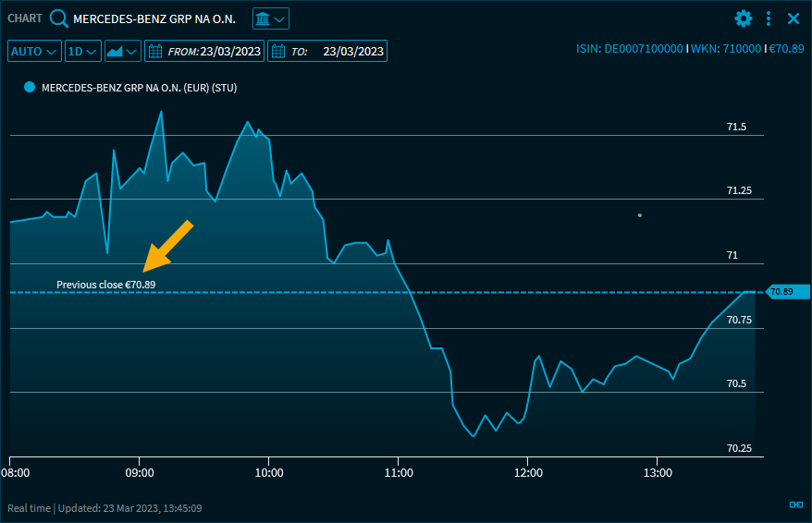The height and width of the screenshot is (523, 812).
Task: Expand the AUTO interval dropdown
Action: pos(34,52)
